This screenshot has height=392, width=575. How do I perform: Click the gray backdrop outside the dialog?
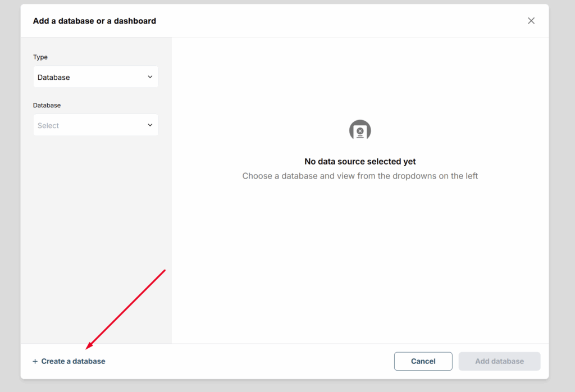pos(562,197)
